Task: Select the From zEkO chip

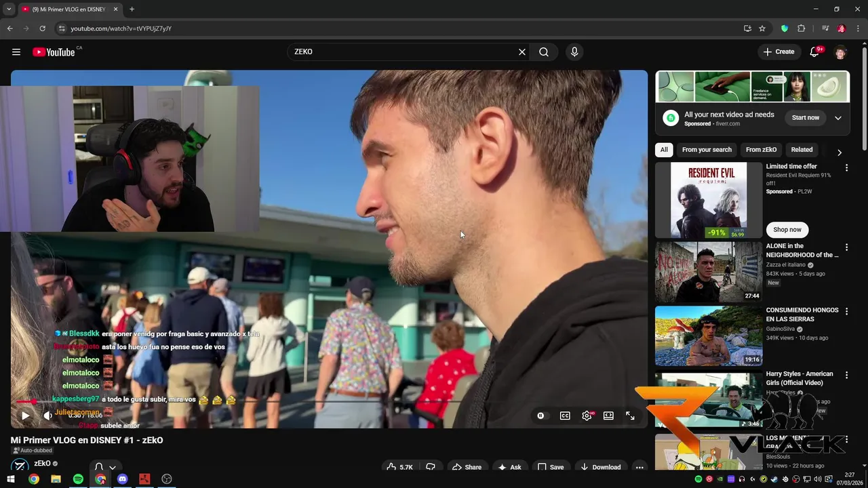Action: pyautogui.click(x=761, y=150)
